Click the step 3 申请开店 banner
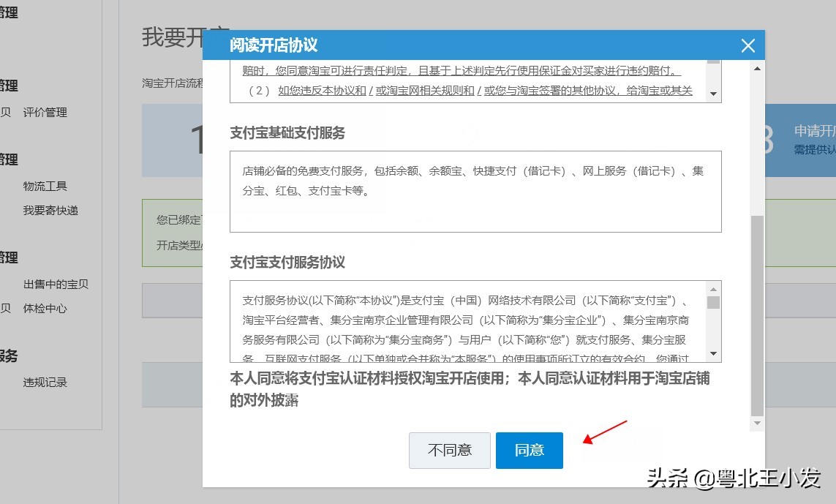This screenshot has height=504, width=836. click(x=801, y=140)
